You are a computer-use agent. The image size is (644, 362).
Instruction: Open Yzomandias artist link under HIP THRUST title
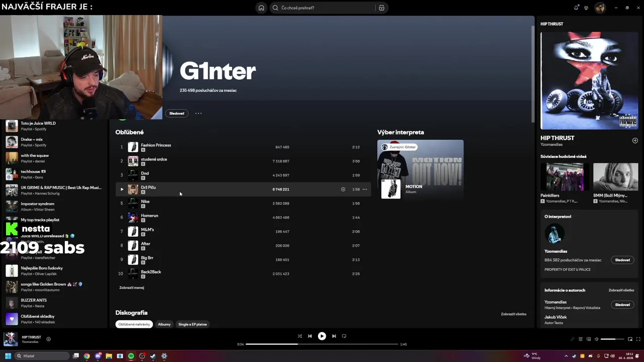[551, 145]
